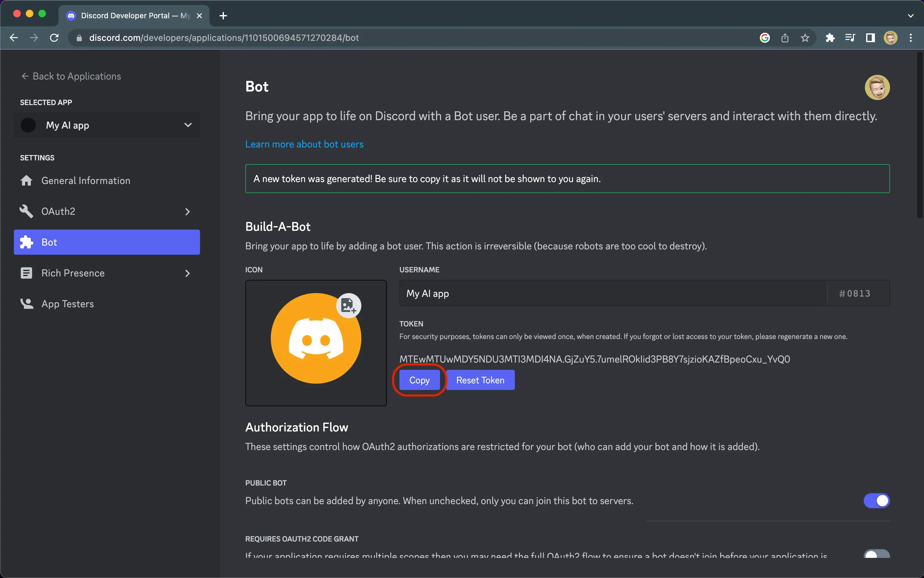Viewport: 924px width, 578px height.
Task: Open the My AI app selector dropdown
Action: coord(107,125)
